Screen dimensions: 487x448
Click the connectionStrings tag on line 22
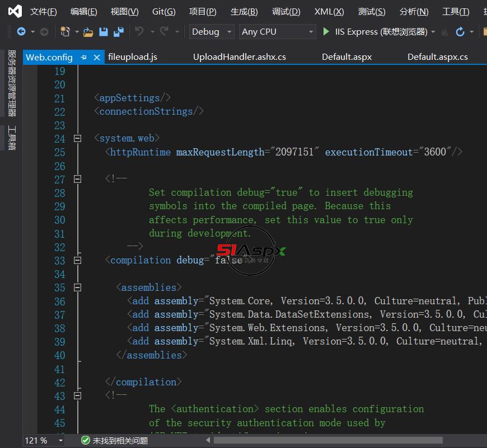(x=149, y=111)
